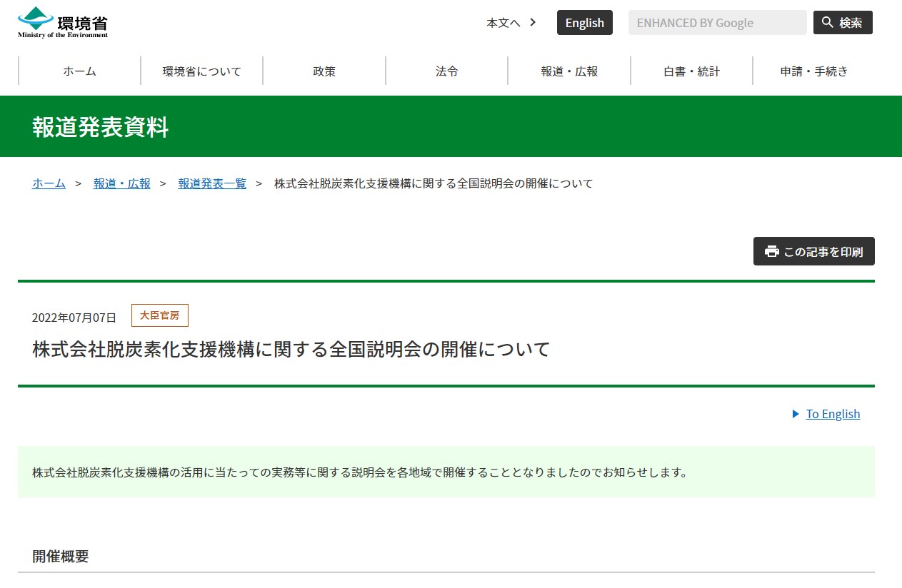Expand the 申請・手続き navigation entry

tap(812, 71)
